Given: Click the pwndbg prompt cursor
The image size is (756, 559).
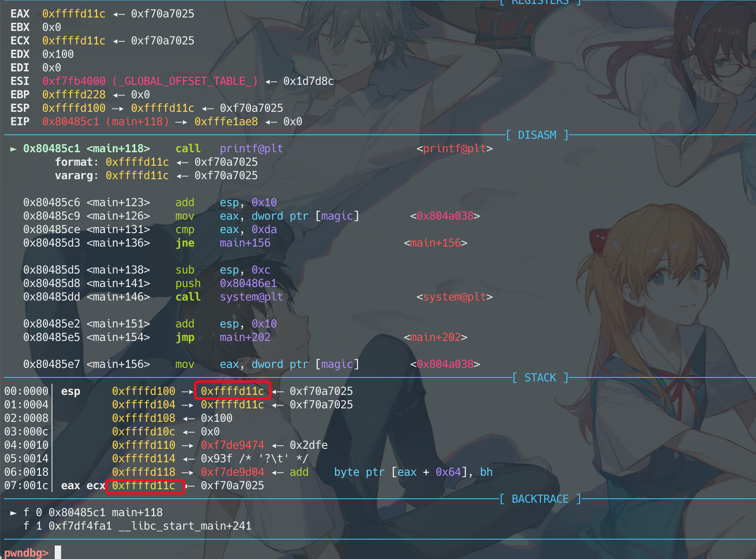Looking at the screenshot, I should pyautogui.click(x=58, y=552).
